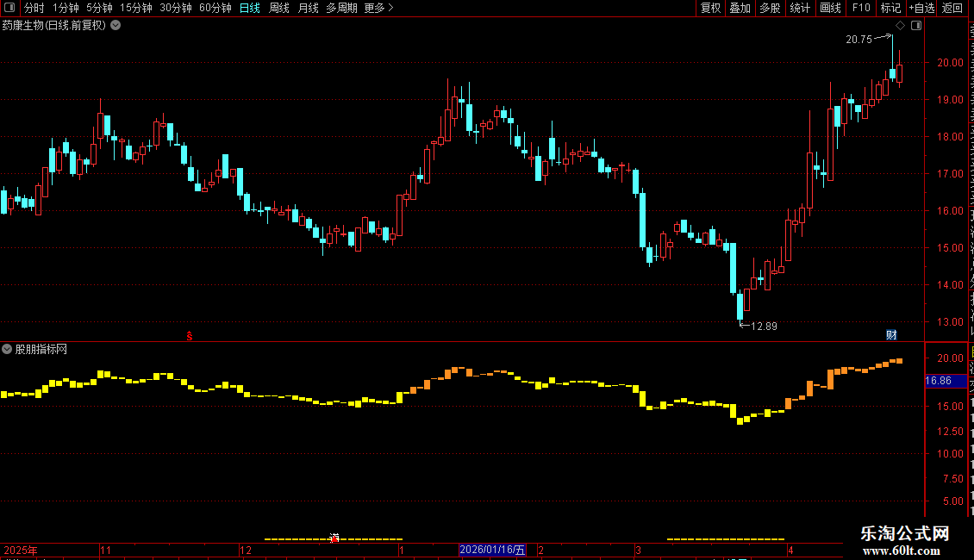974x560 pixels.
Task: Click the 2025年 timeline label
Action: click(x=21, y=550)
